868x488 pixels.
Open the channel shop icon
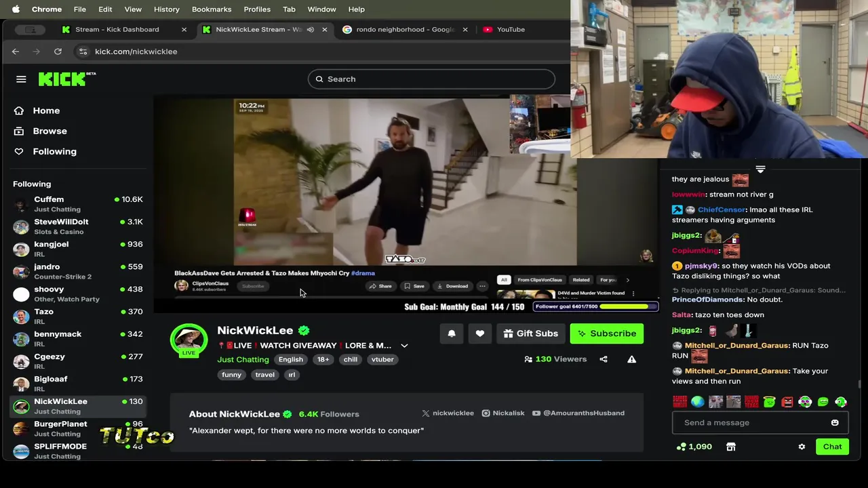coord(730,447)
